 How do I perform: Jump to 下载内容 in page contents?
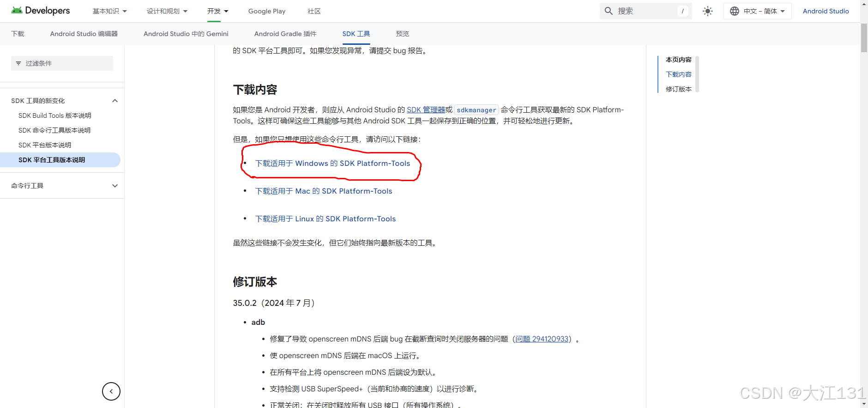pos(678,74)
